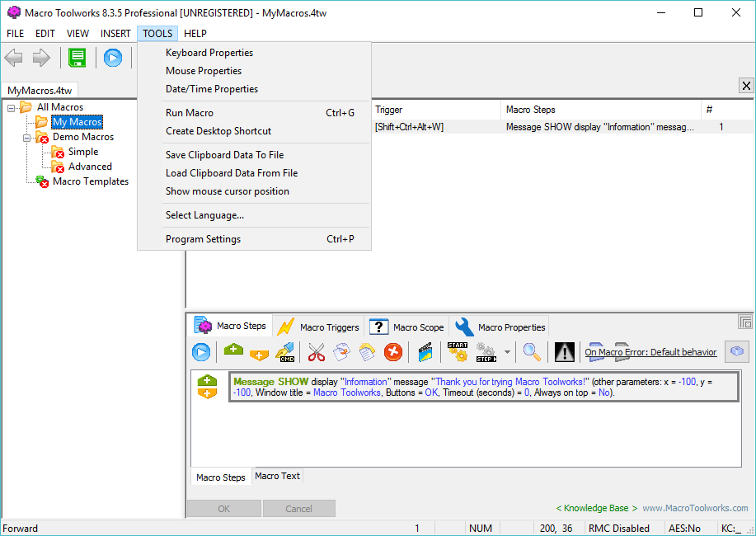Collapse the All Macros tree node

(11, 108)
